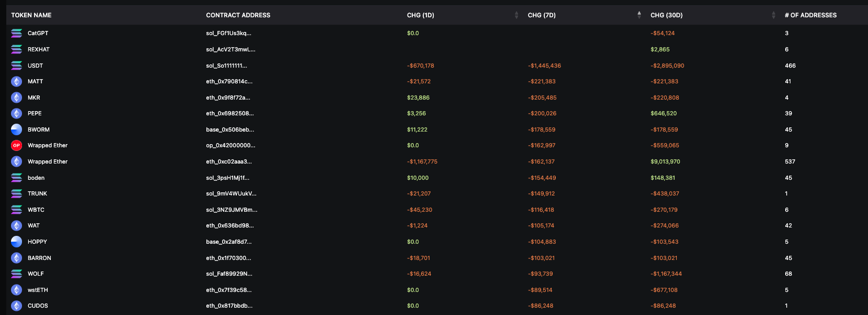Click the Ethereum icon beside WAT
868x315 pixels.
click(17, 225)
